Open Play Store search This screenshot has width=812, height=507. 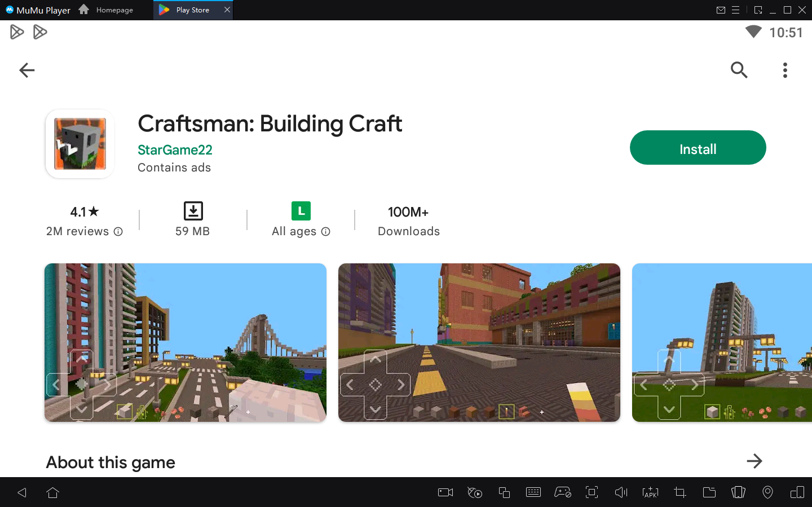click(x=739, y=70)
